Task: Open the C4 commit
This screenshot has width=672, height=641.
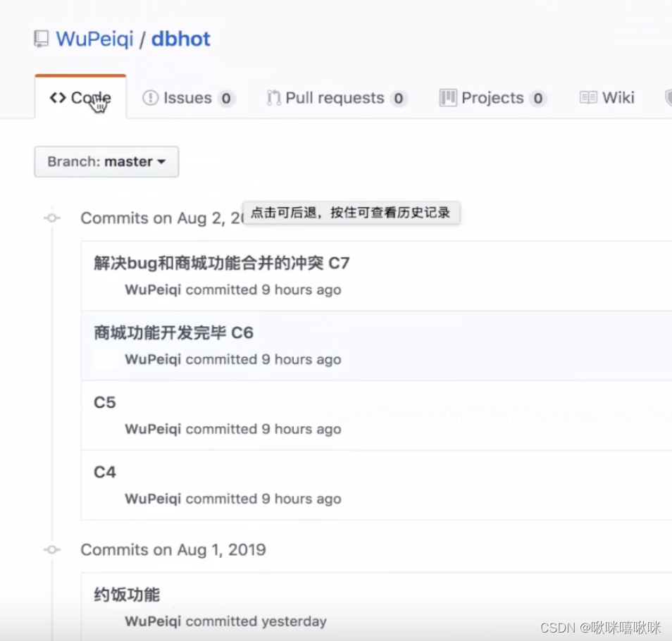Action: coord(105,472)
